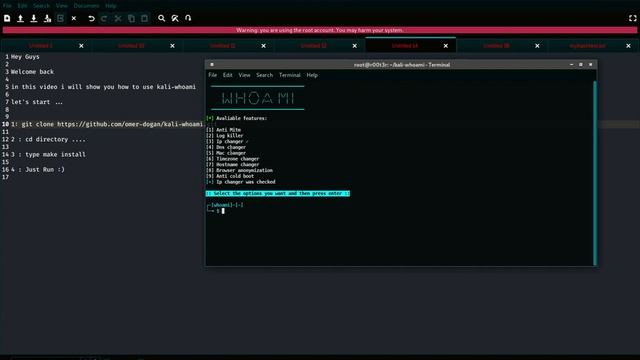Select the Untitled 14 tab
Screen dimensions: 640x360
[405, 46]
